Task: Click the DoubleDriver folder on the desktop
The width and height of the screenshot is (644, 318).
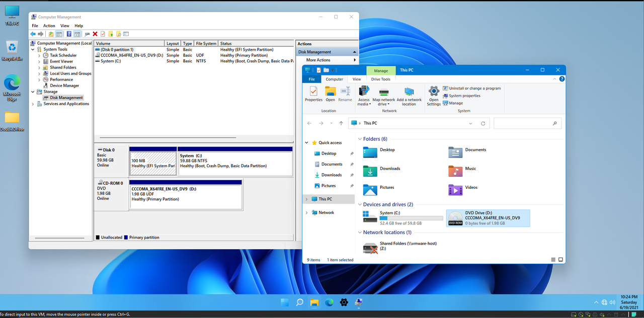Action: pos(12,121)
